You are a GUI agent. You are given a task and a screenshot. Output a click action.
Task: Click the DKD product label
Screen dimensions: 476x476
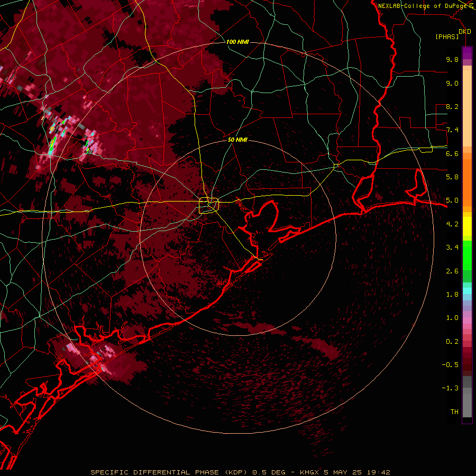click(x=464, y=32)
